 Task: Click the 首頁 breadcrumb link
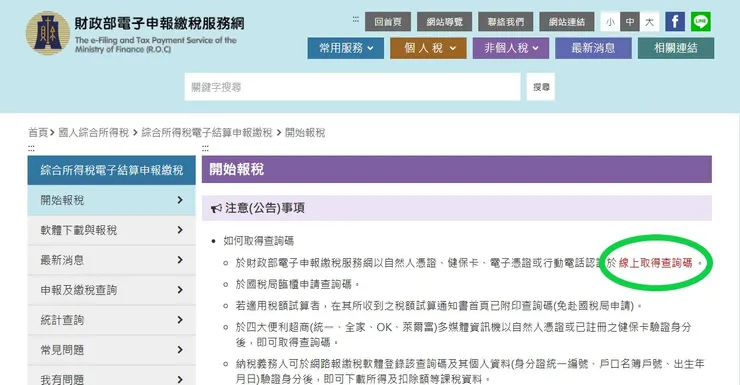38,133
